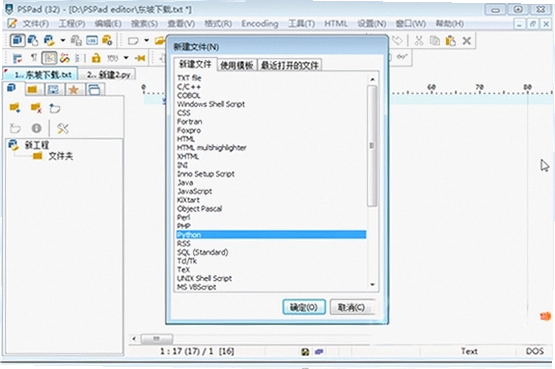The height and width of the screenshot is (369, 555).
Task: Toggle the highlighted color bracket toolbar button
Action: (x=49, y=58)
